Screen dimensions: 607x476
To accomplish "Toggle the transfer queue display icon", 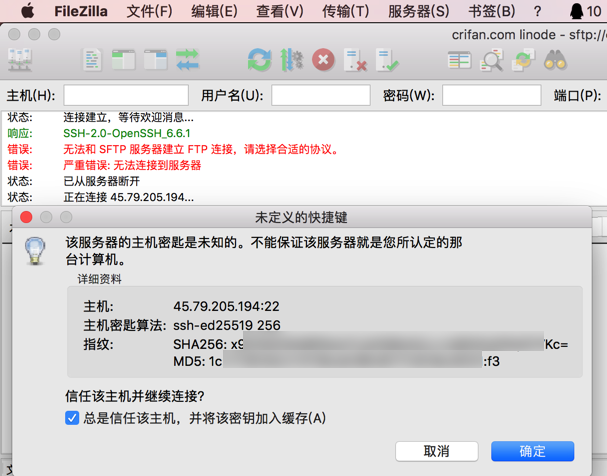I will [188, 60].
